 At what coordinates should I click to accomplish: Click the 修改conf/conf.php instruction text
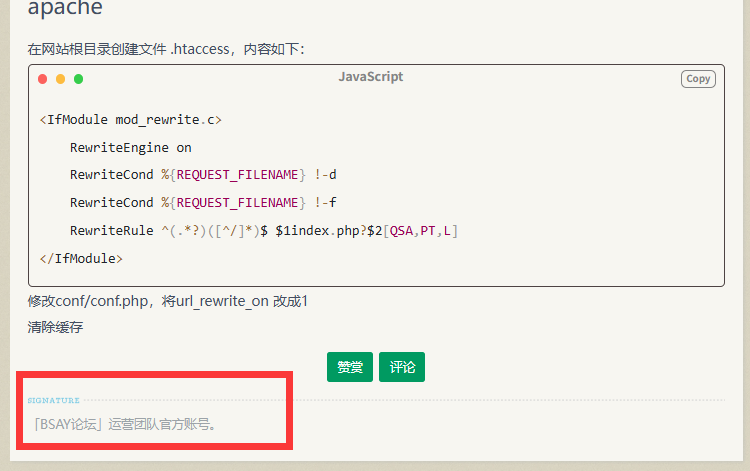[167, 301]
